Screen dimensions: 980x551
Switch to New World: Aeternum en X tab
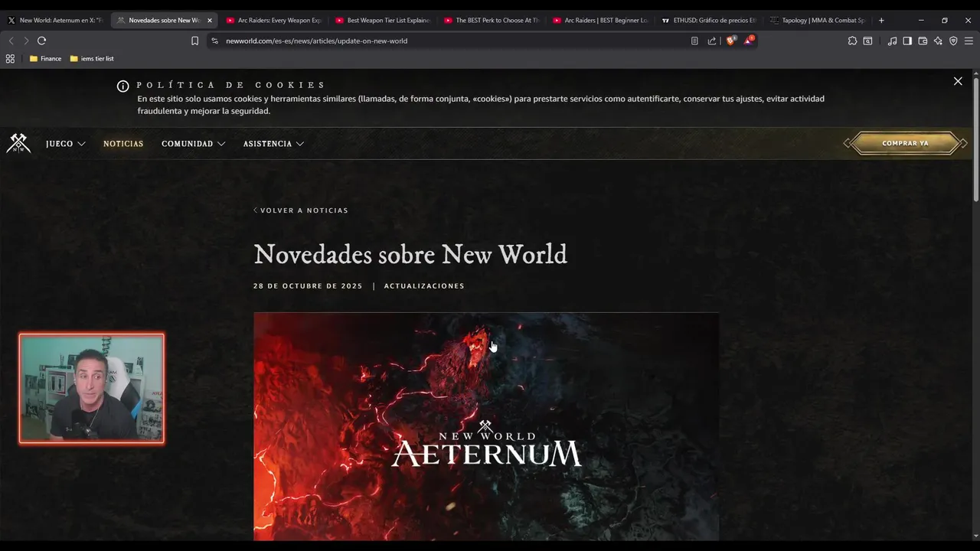(x=55, y=21)
